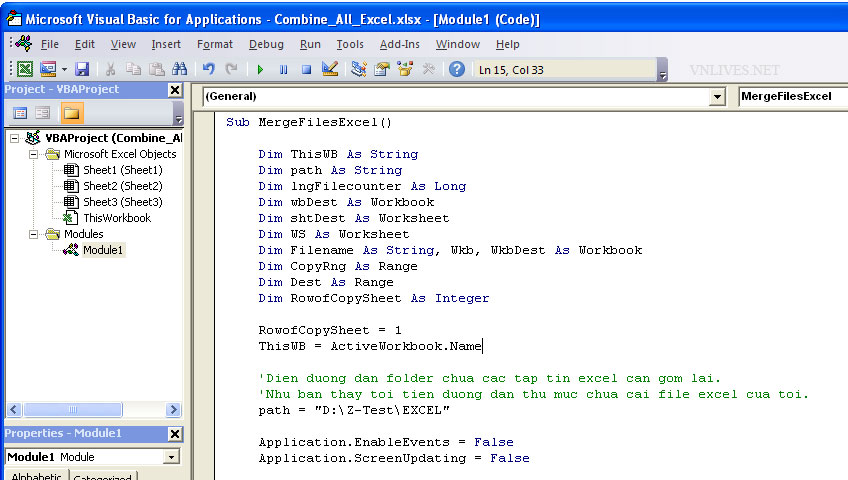Click the Find binoculars icon
This screenshot has width=848, height=480.
coord(180,69)
